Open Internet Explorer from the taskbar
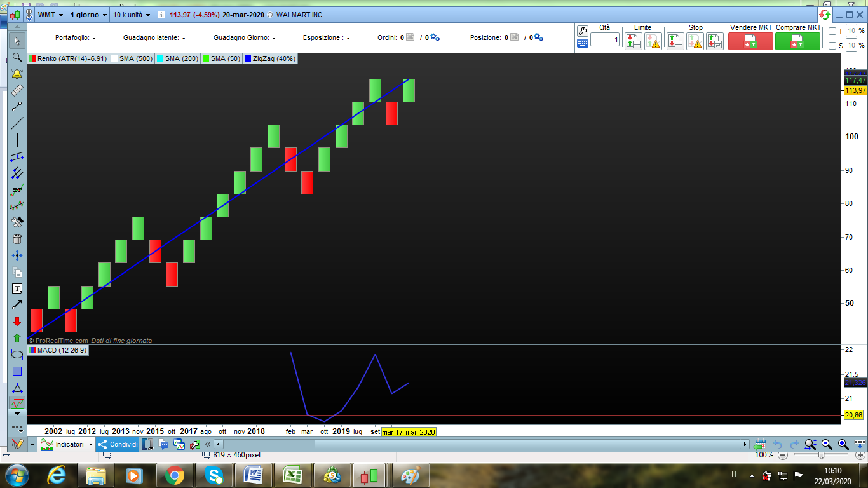Viewport: 868px width, 488px height. [x=57, y=475]
